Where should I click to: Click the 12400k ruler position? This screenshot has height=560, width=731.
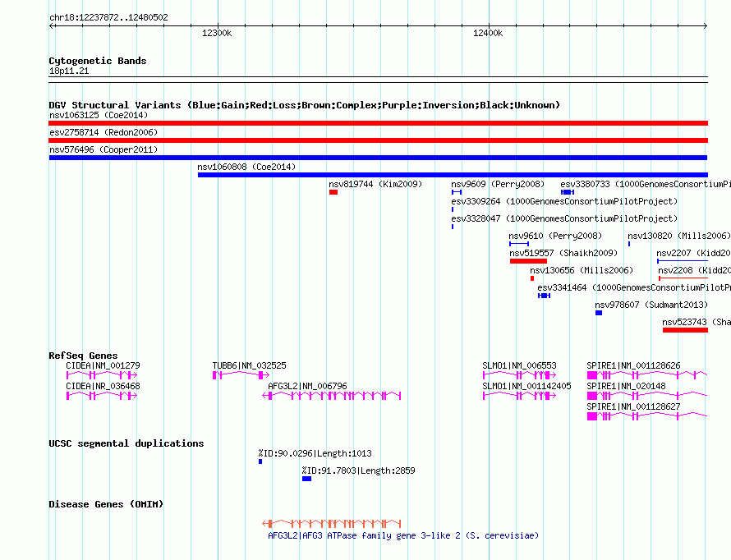tap(488, 33)
